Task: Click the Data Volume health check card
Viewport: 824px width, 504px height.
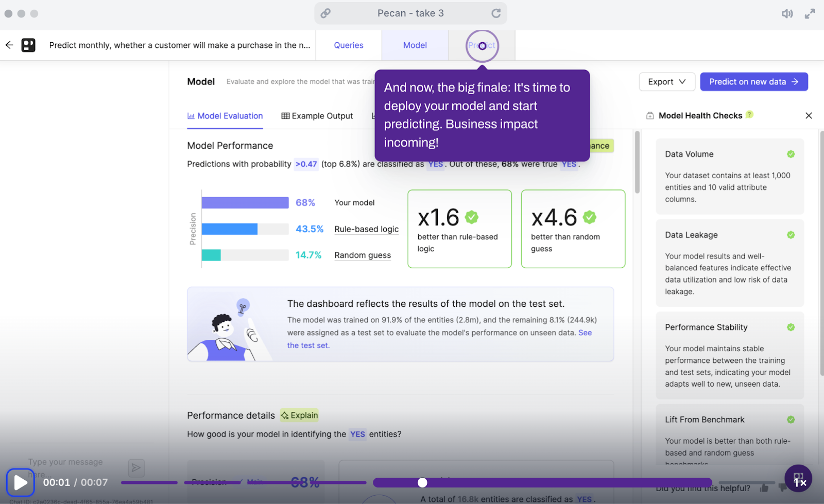Action: (730, 176)
